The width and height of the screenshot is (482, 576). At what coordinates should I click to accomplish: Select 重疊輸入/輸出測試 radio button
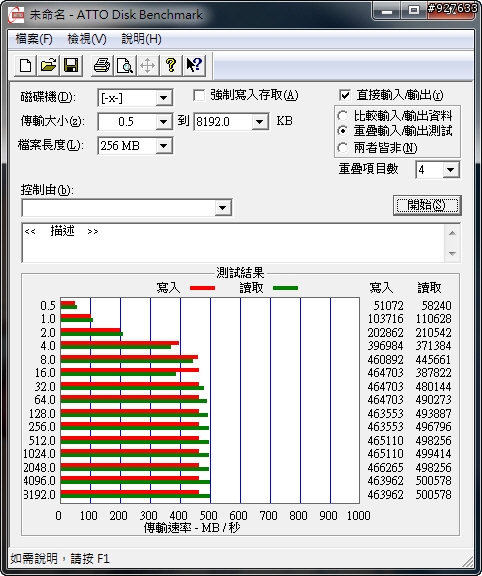click(343, 131)
